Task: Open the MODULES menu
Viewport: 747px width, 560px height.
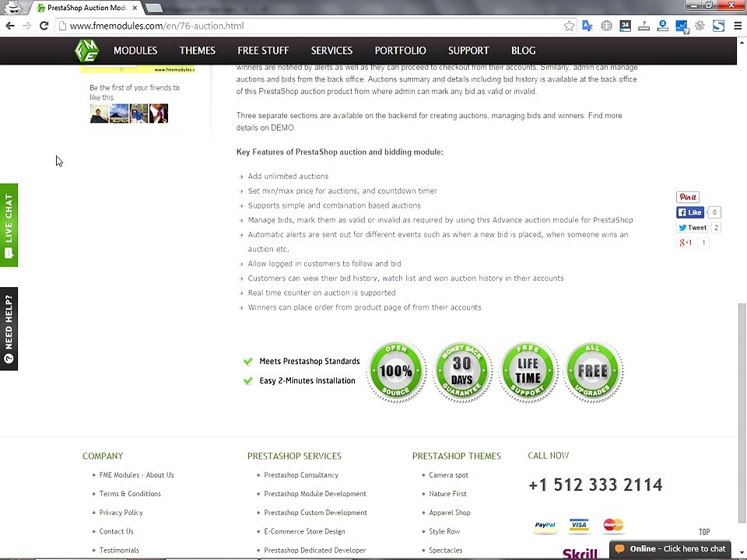Action: tap(135, 51)
